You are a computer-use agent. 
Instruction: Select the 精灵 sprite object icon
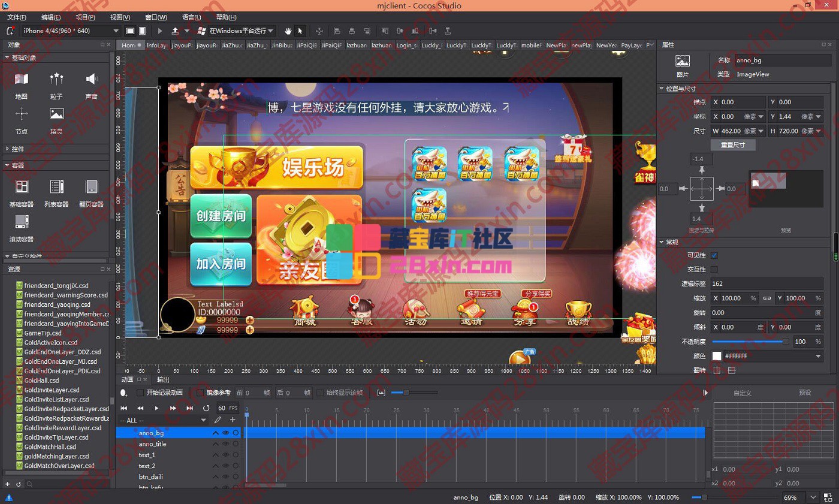click(x=57, y=114)
